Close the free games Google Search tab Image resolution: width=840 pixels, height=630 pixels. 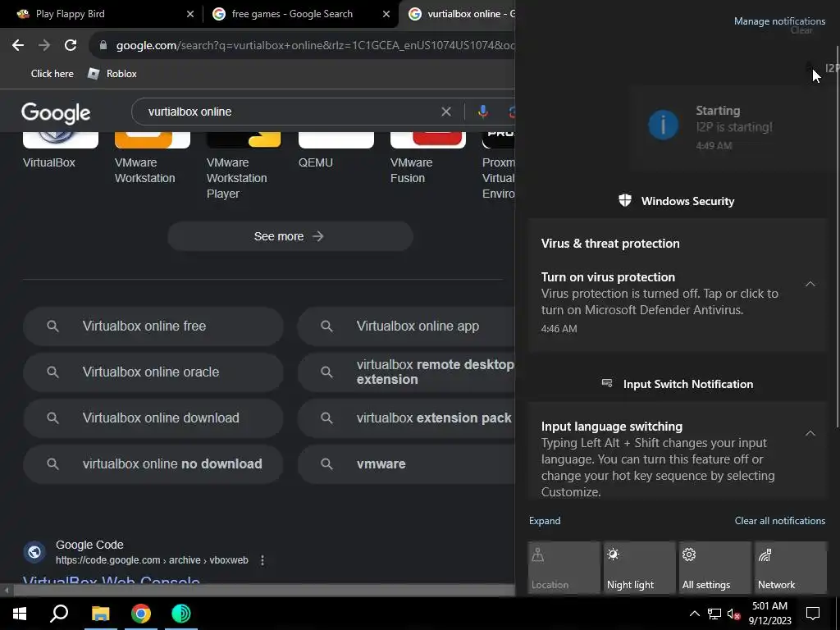point(386,14)
